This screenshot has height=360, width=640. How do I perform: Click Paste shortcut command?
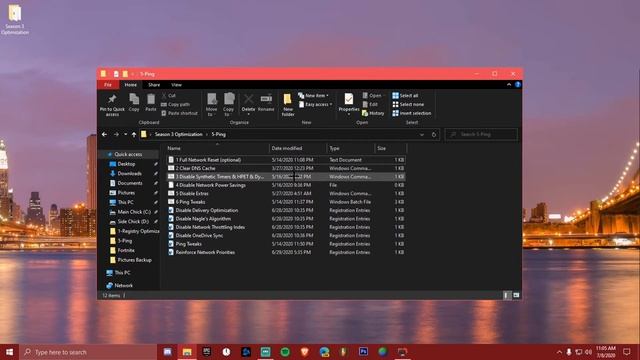tap(179, 113)
